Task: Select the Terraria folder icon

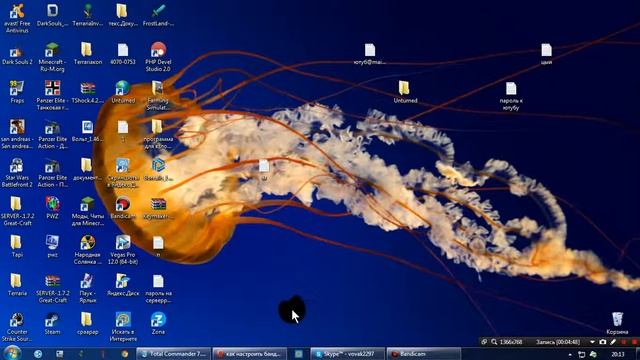Action: click(16, 284)
